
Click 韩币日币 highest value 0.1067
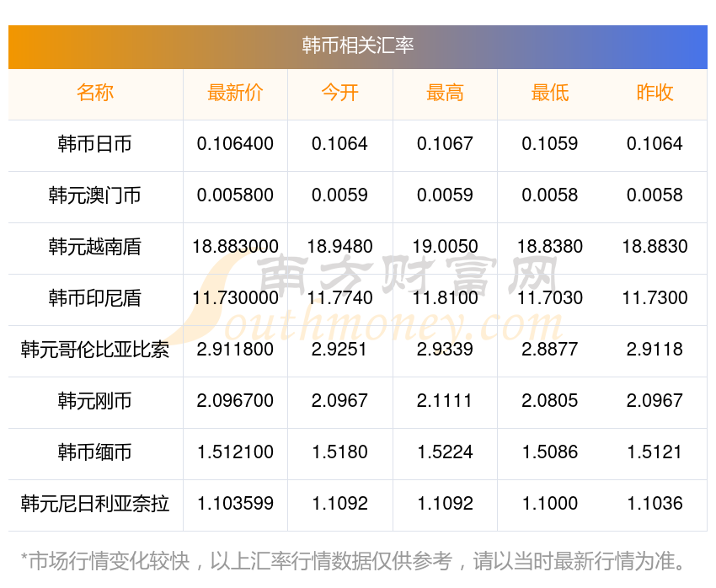445,144
